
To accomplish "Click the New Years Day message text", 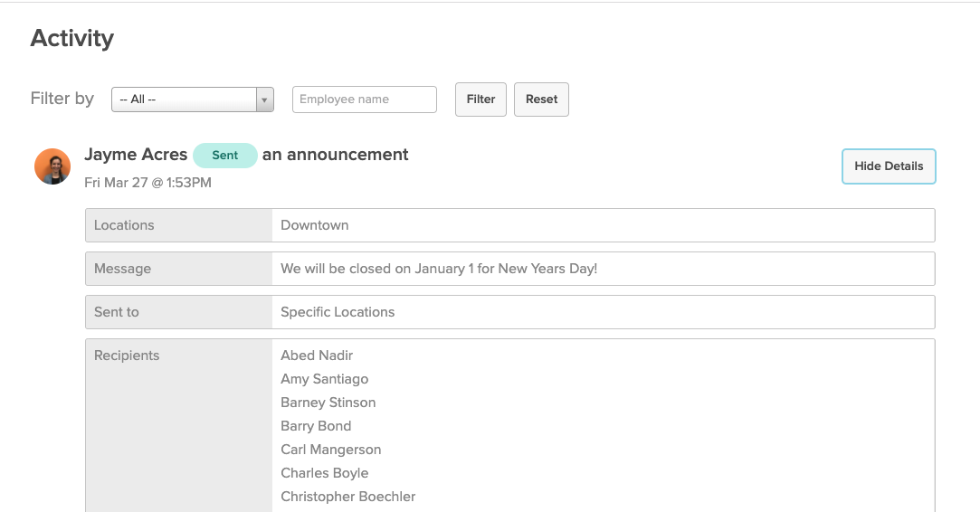I will (439, 269).
